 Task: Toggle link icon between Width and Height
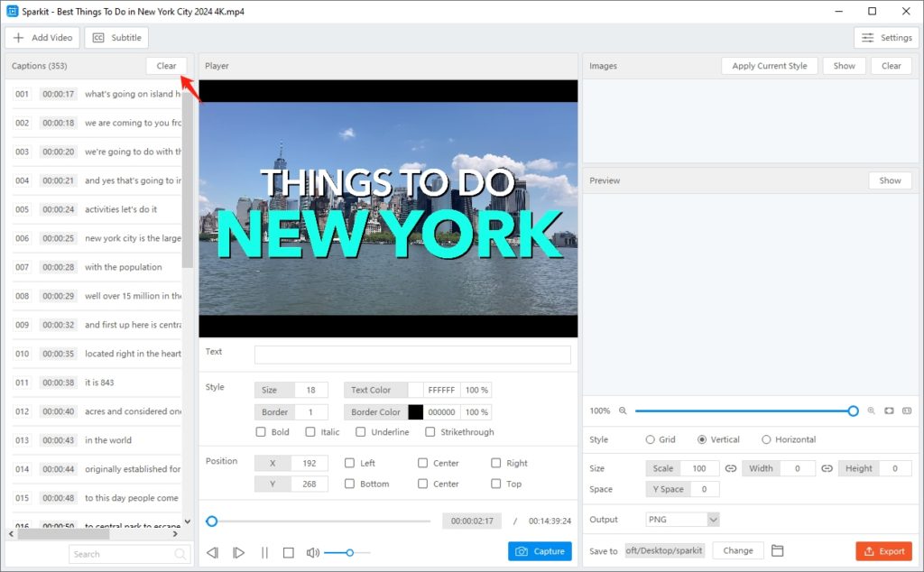coord(827,468)
